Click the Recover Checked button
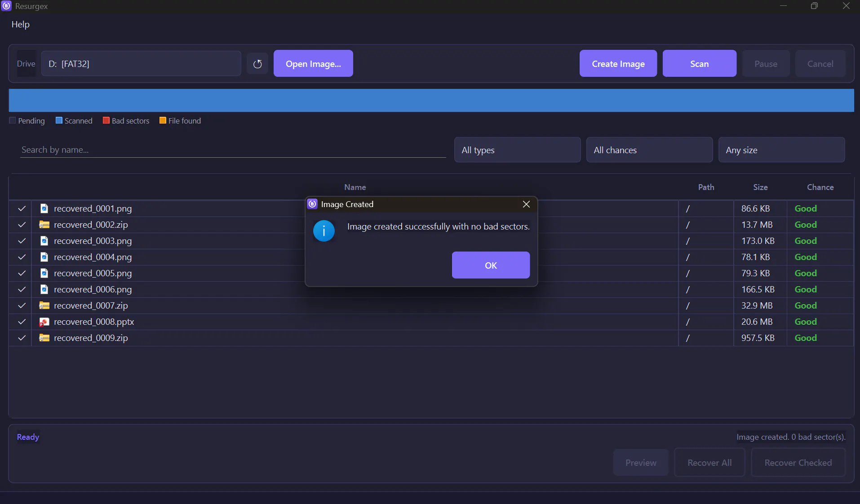Viewport: 860px width, 504px height. pyautogui.click(x=798, y=463)
